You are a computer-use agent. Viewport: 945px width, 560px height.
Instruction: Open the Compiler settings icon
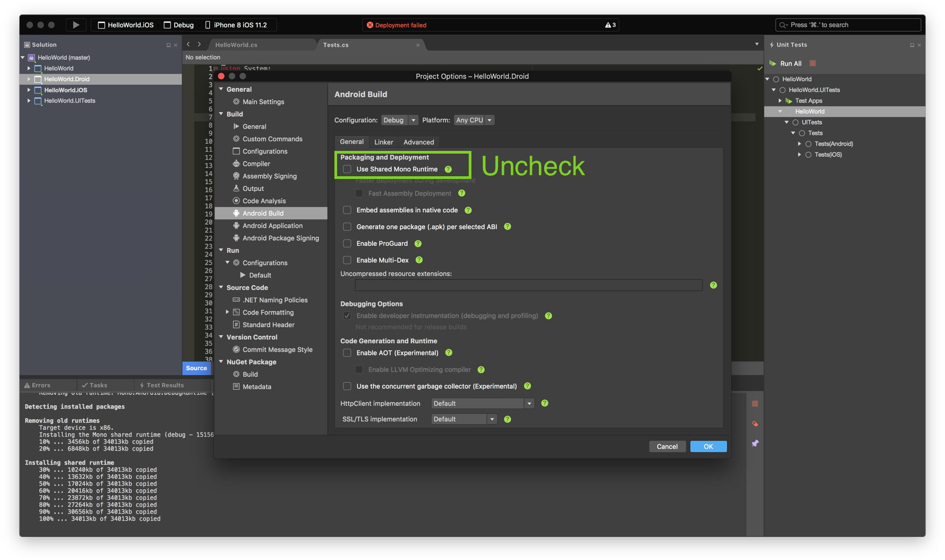(236, 163)
